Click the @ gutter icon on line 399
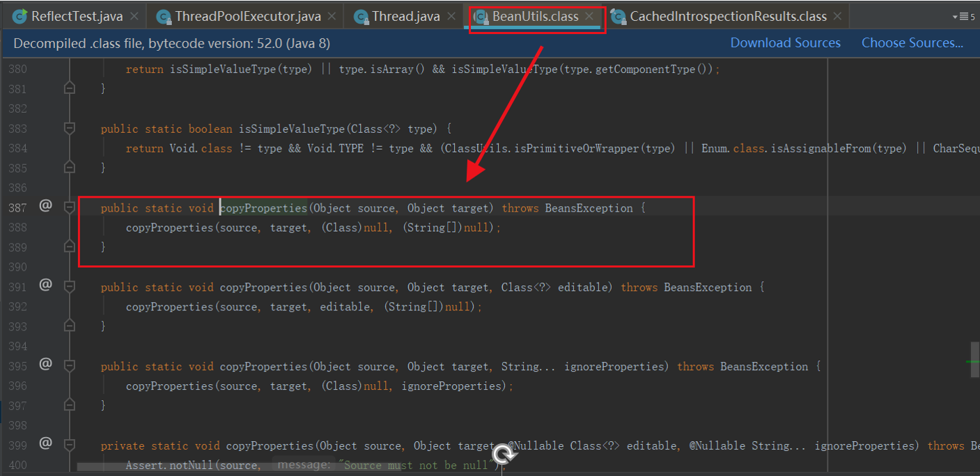Viewport: 980px width, 476px height. click(x=45, y=443)
